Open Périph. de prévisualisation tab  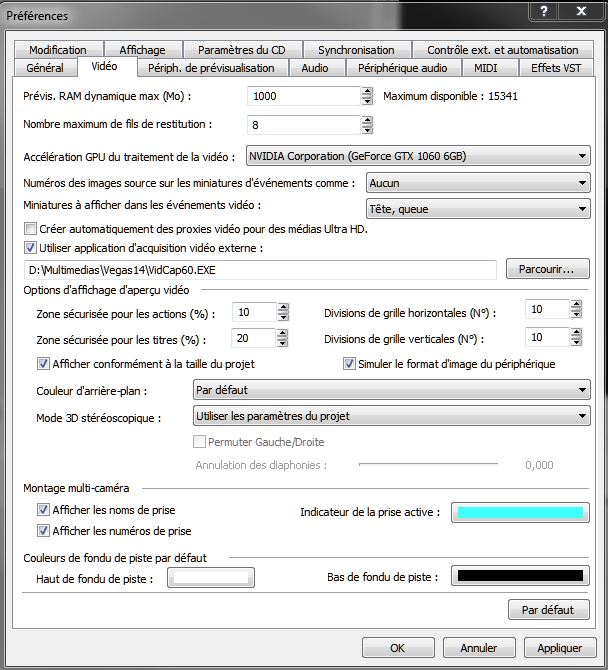[x=211, y=68]
